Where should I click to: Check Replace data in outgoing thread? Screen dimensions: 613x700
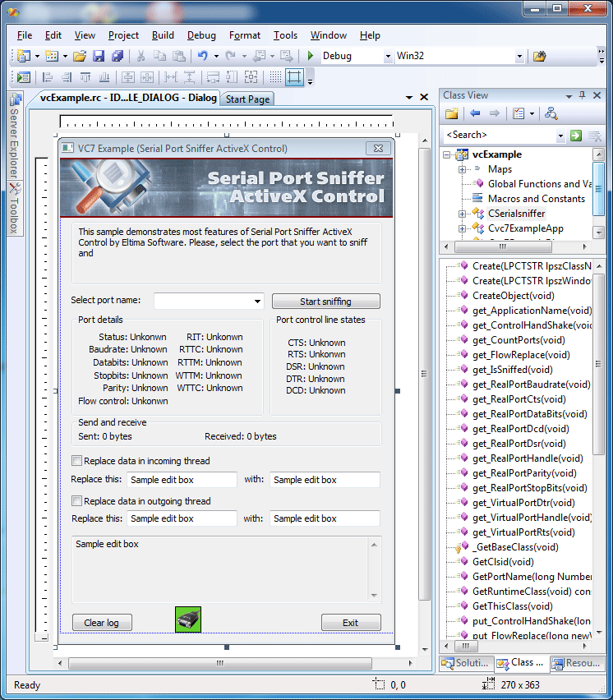76,501
